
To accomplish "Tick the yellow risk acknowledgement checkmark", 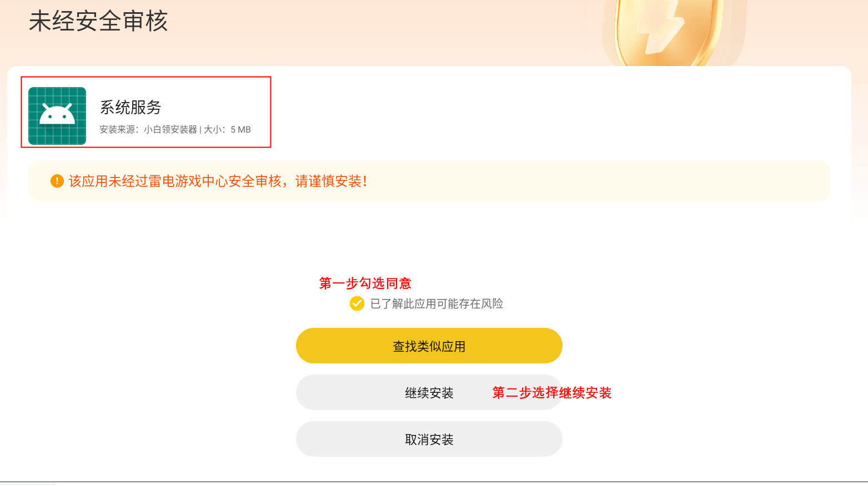I will click(x=357, y=303).
